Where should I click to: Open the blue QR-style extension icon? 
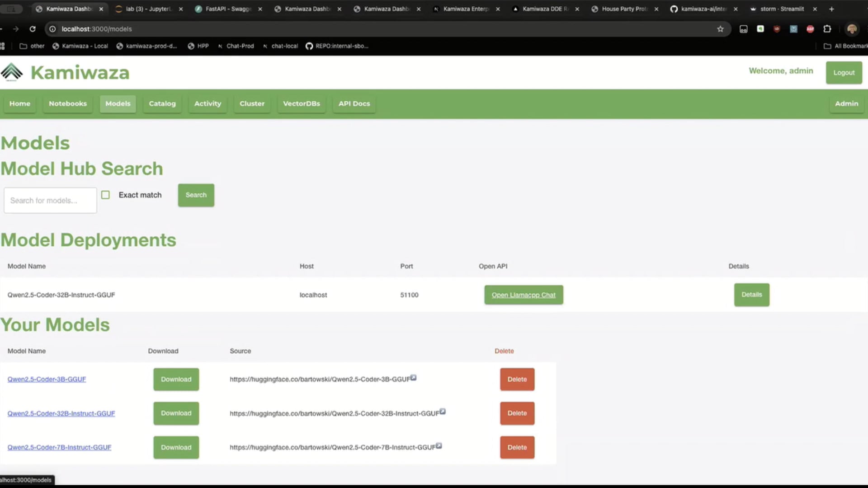pyautogui.click(x=793, y=29)
